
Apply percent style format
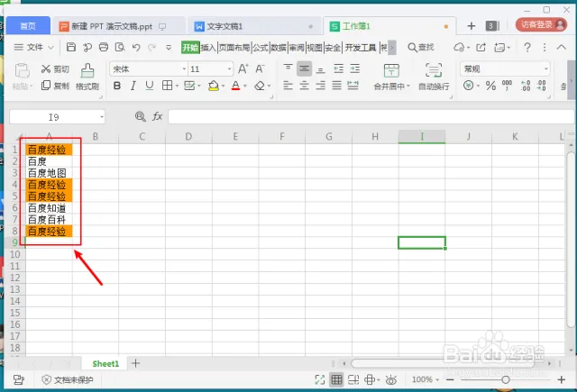pyautogui.click(x=490, y=86)
